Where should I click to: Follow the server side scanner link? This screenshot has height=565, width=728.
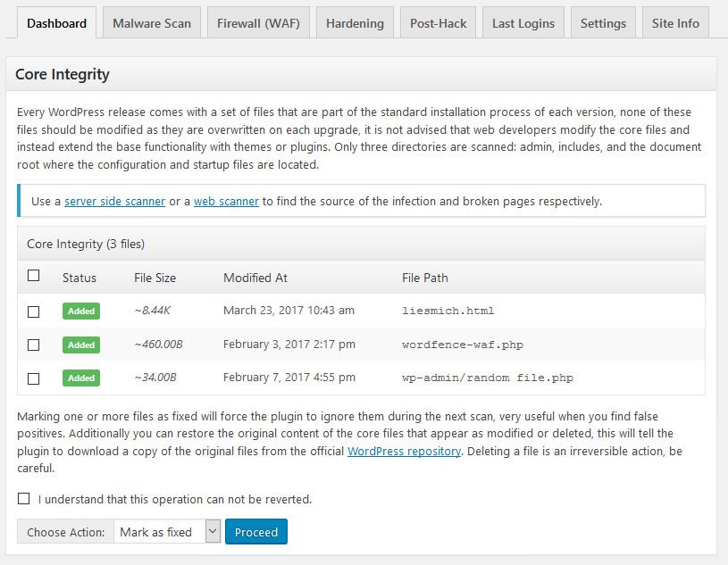click(114, 202)
